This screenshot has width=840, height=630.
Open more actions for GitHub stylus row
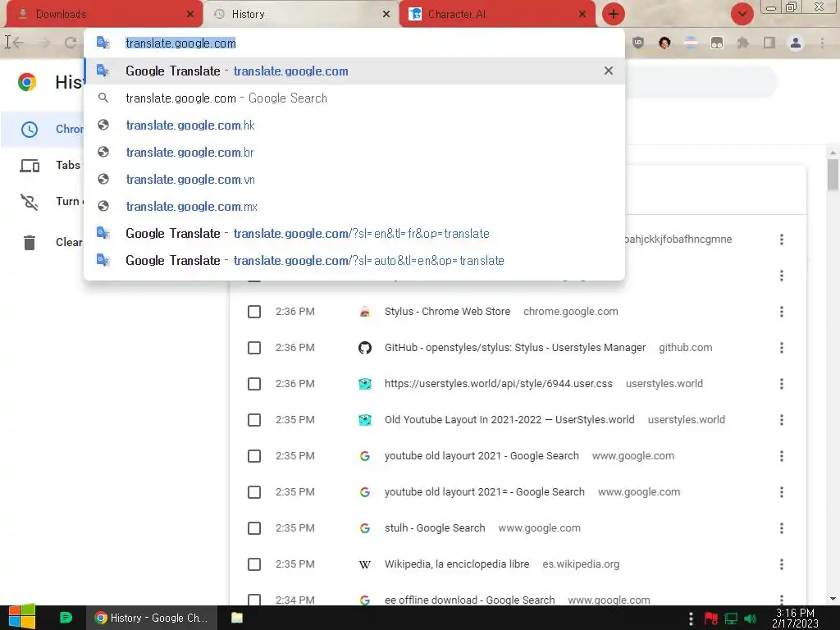click(782, 348)
